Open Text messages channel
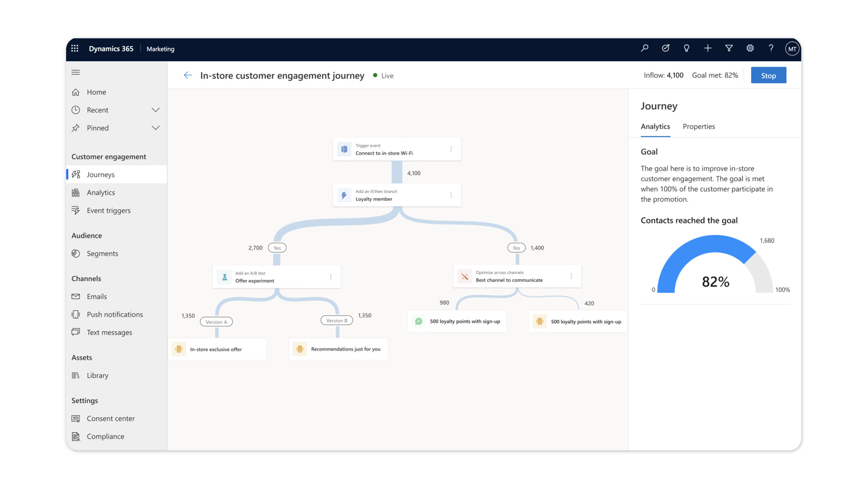This screenshot has height=488, width=868. 109,332
